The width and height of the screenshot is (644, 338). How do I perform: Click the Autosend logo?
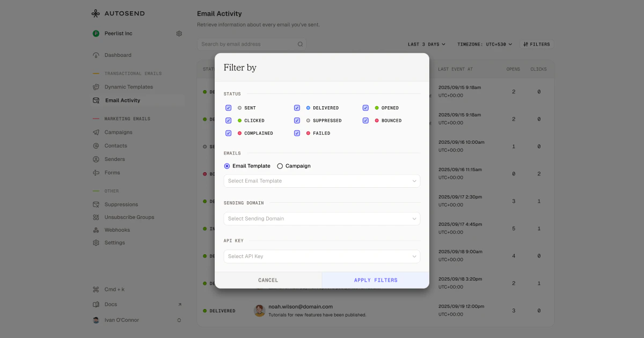118,13
